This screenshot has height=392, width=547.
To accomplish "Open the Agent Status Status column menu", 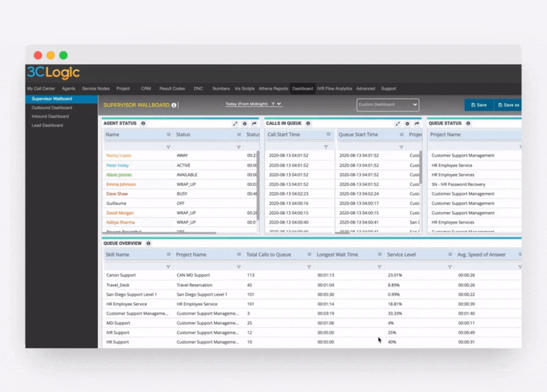I will [239, 134].
